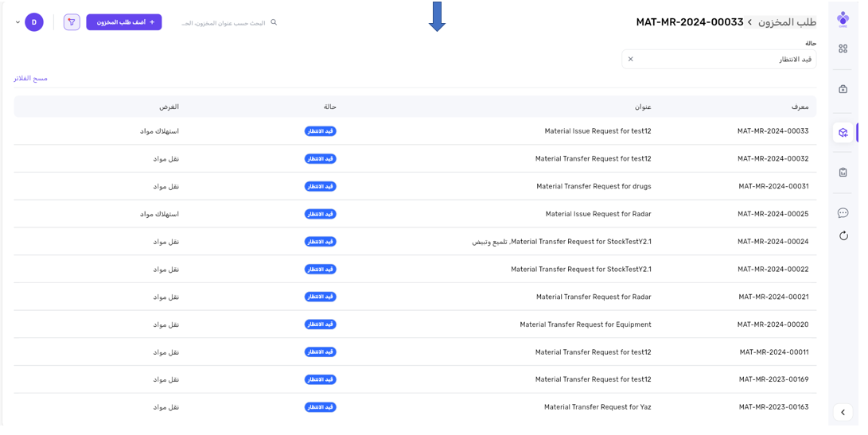The height and width of the screenshot is (435, 868).
Task: Click the purple app logo
Action: pos(843,20)
